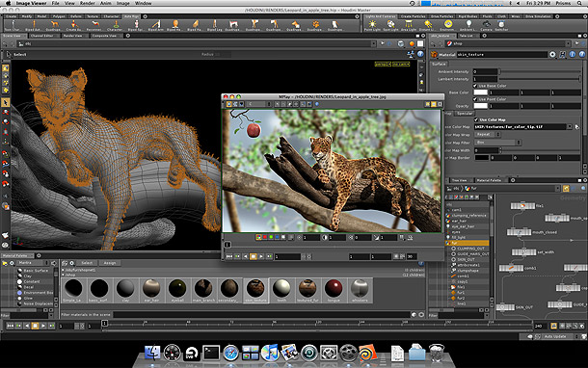Viewport: 588px width, 368px height.
Task: Click the Base Color white swatch
Action: coord(480,92)
